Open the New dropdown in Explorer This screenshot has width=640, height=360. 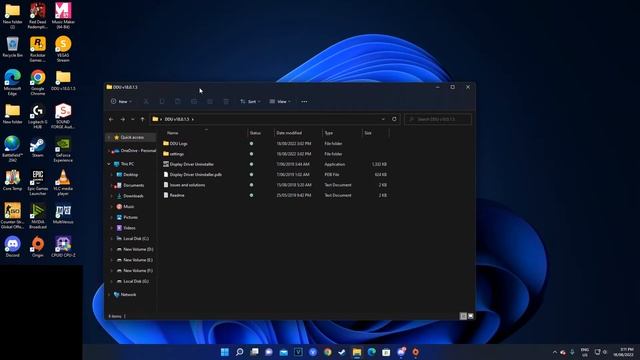point(121,102)
